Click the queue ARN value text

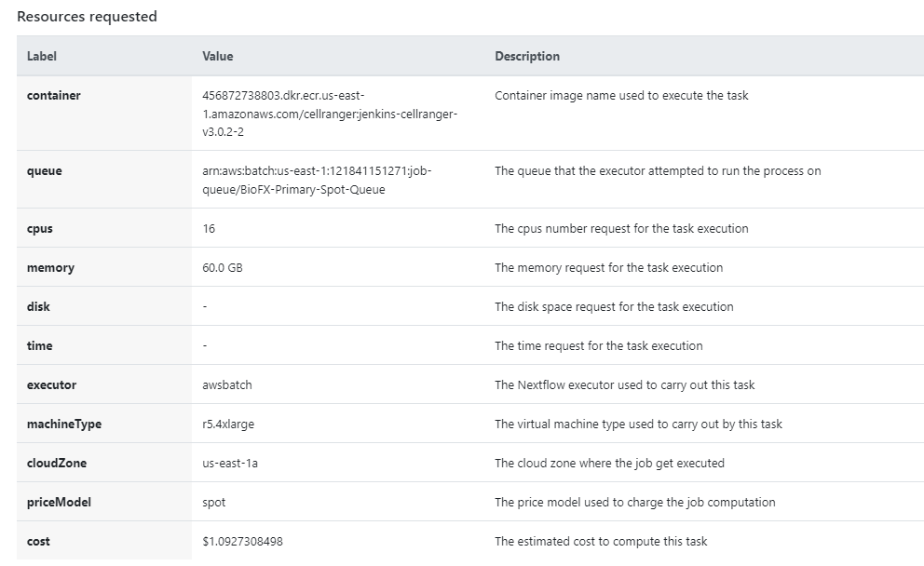coord(317,181)
